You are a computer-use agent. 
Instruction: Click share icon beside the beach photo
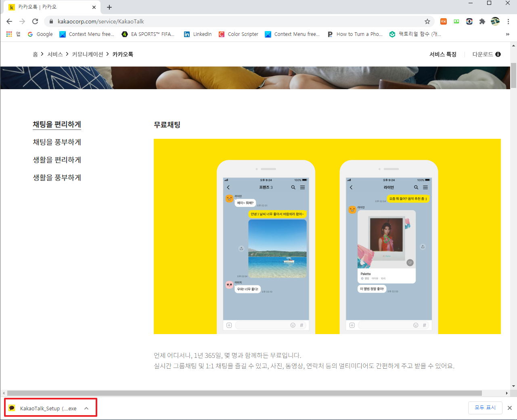(241, 249)
